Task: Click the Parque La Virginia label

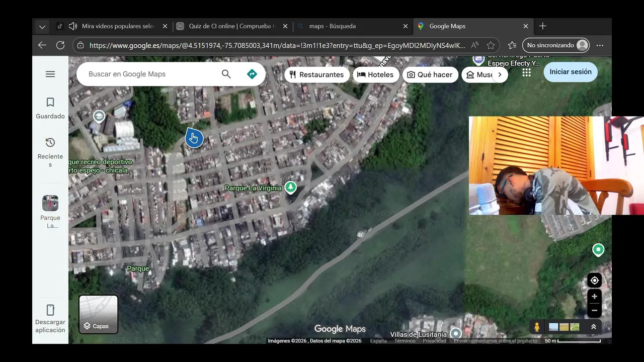Action: click(253, 188)
